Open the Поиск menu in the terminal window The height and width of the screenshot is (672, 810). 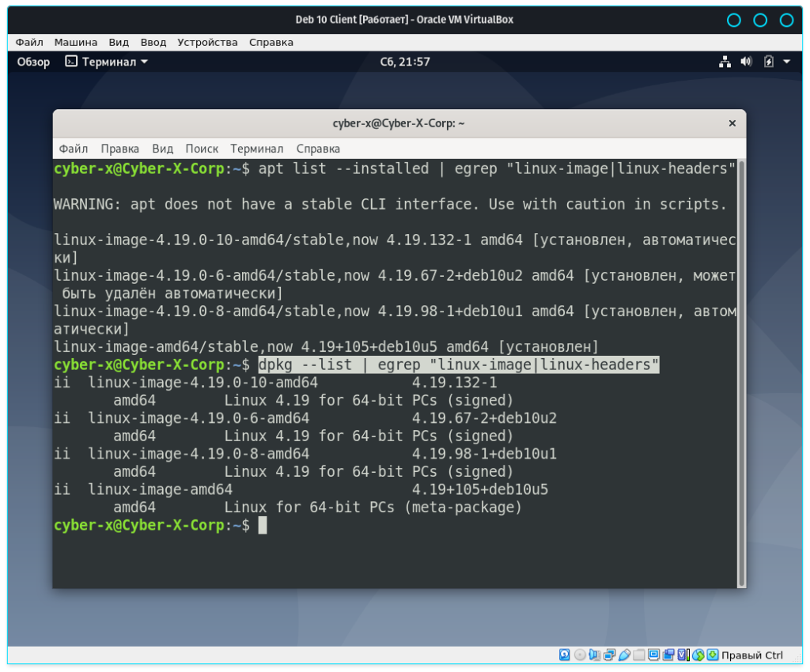pos(202,149)
